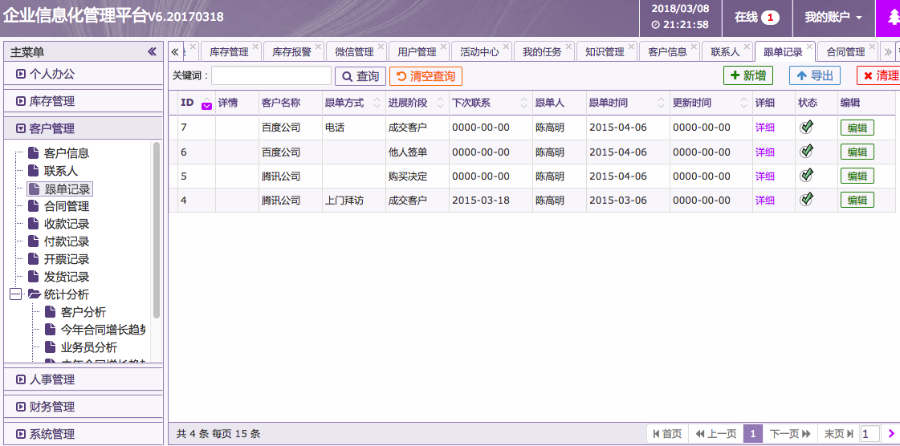Close the 合同管理 tab
The width and height of the screenshot is (900, 446).
click(x=872, y=46)
